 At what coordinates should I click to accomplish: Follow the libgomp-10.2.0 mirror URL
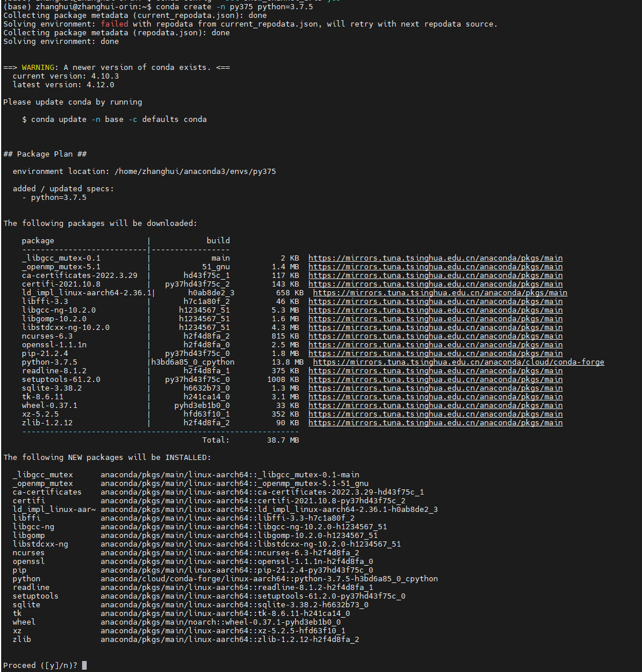click(435, 319)
